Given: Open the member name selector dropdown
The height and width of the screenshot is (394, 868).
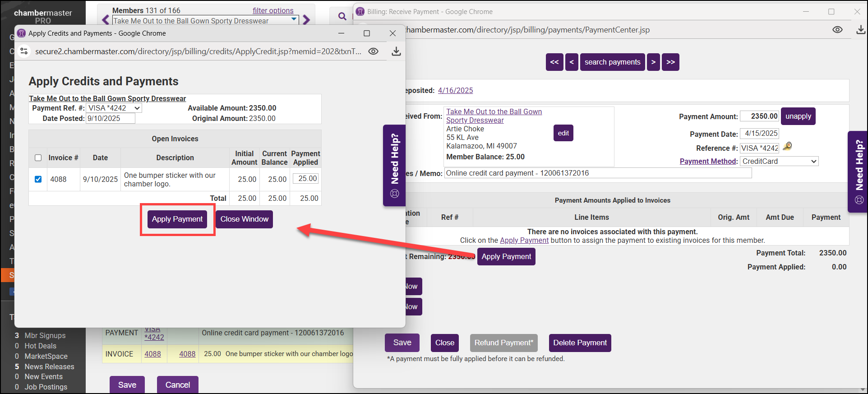Looking at the screenshot, I should point(205,21).
